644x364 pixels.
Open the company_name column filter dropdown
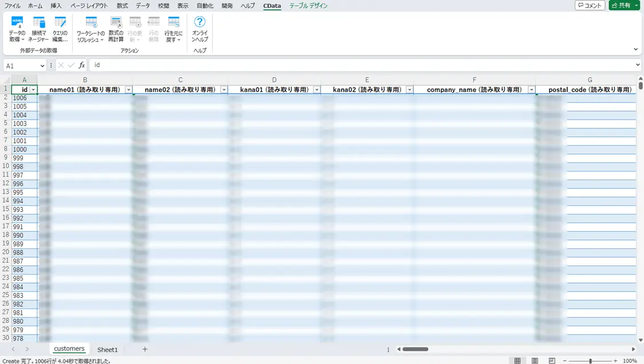(x=532, y=89)
